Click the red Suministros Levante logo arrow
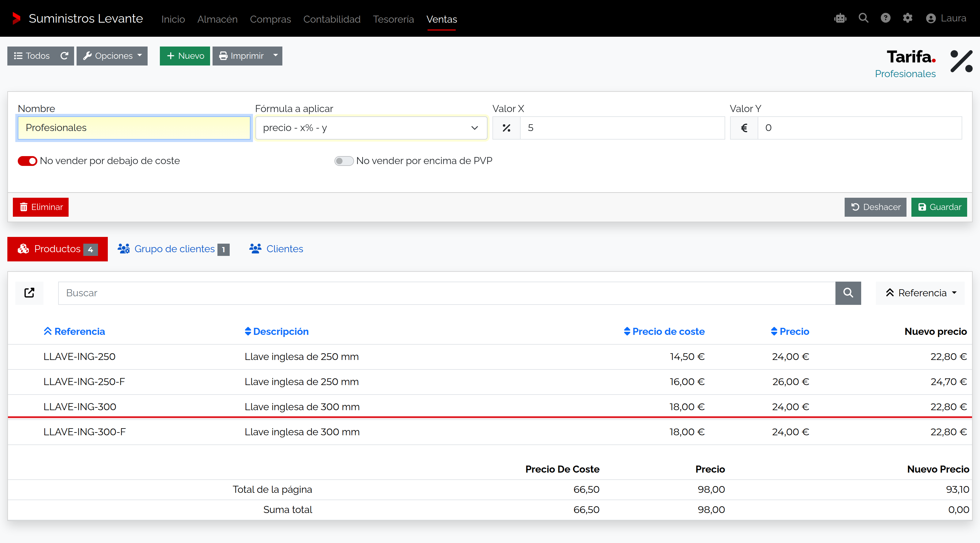This screenshot has width=980, height=543. [16, 18]
